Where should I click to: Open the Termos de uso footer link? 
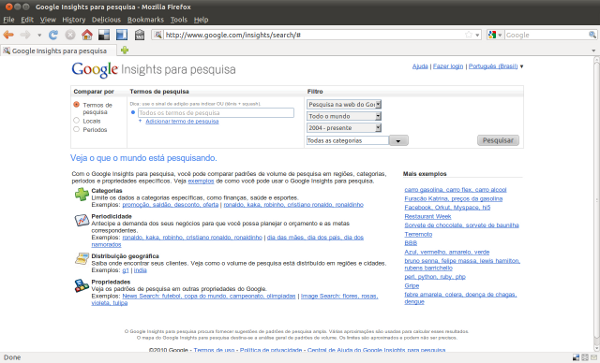tap(214, 350)
